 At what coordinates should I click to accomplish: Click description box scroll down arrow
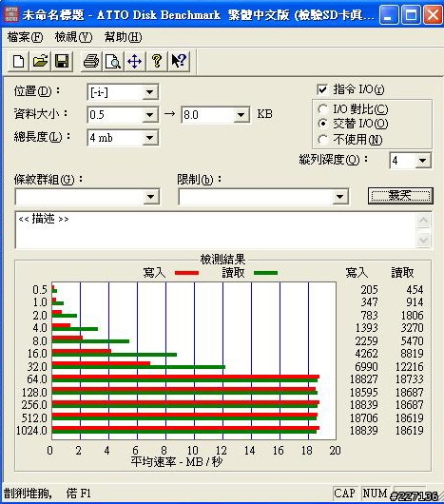click(x=423, y=240)
